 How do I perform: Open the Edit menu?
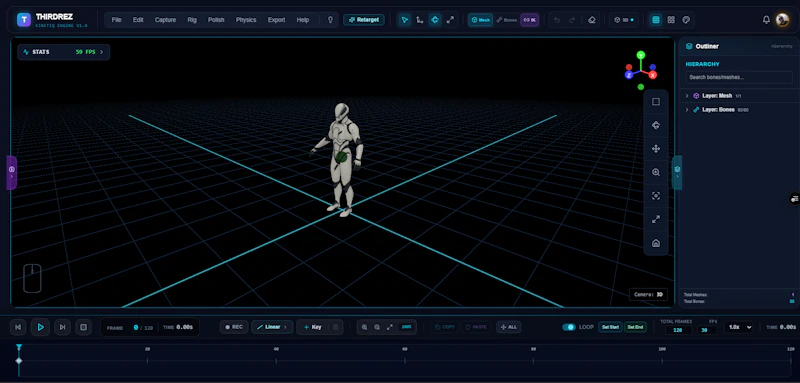[138, 20]
